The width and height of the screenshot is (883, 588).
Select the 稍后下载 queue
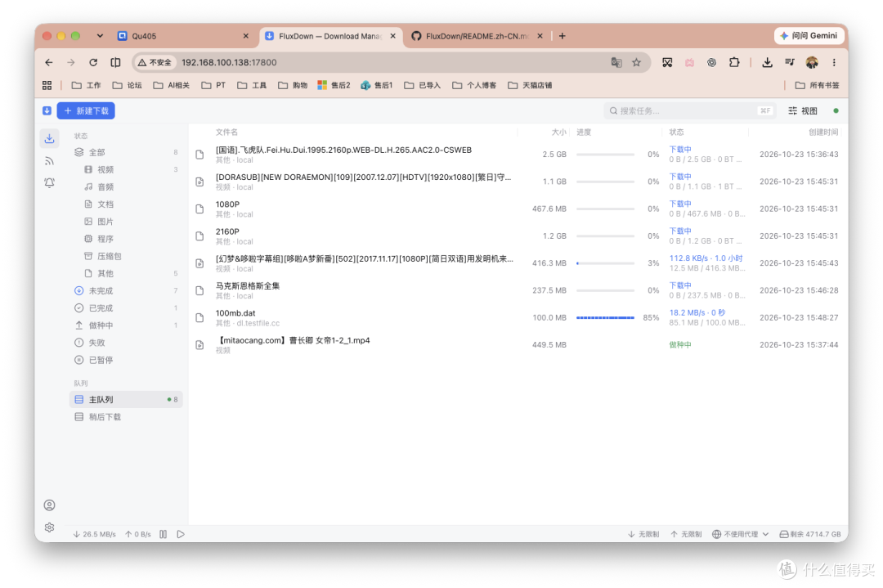pos(125,417)
